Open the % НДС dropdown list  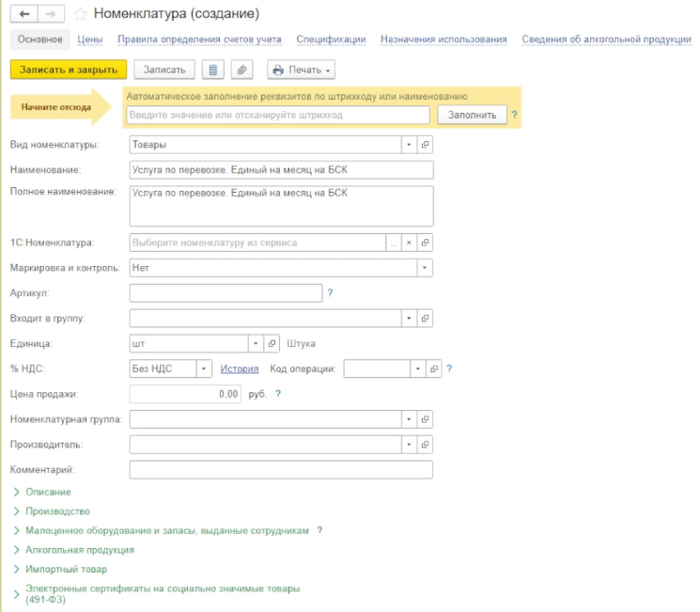[205, 369]
